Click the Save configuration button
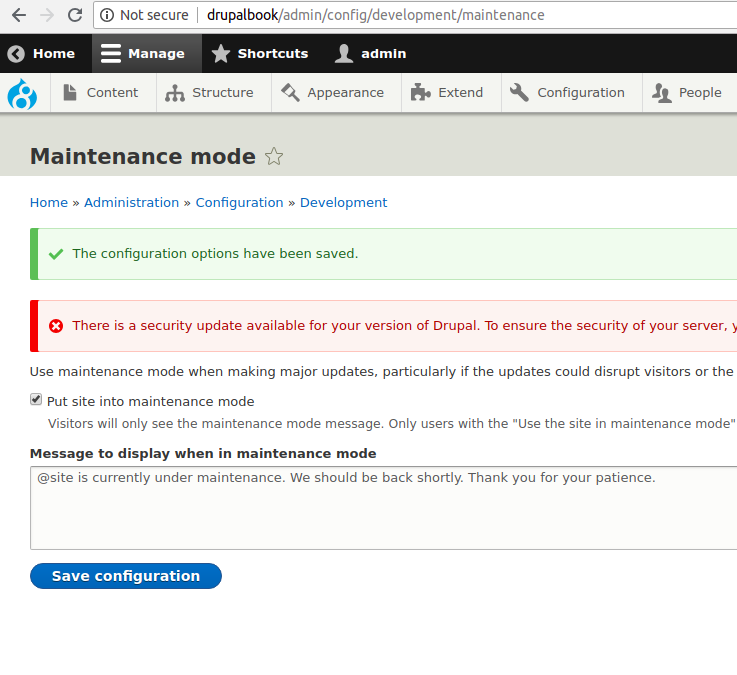The image size is (737, 675). click(126, 576)
